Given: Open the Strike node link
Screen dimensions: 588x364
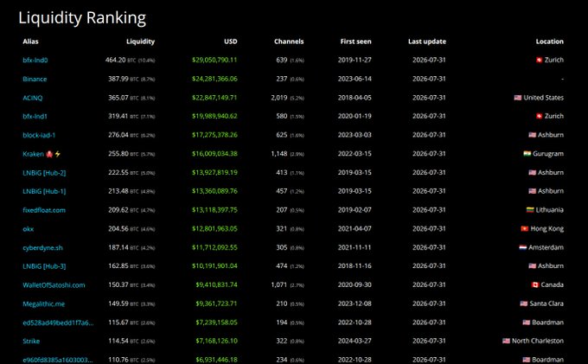Looking at the screenshot, I should click(x=31, y=342).
